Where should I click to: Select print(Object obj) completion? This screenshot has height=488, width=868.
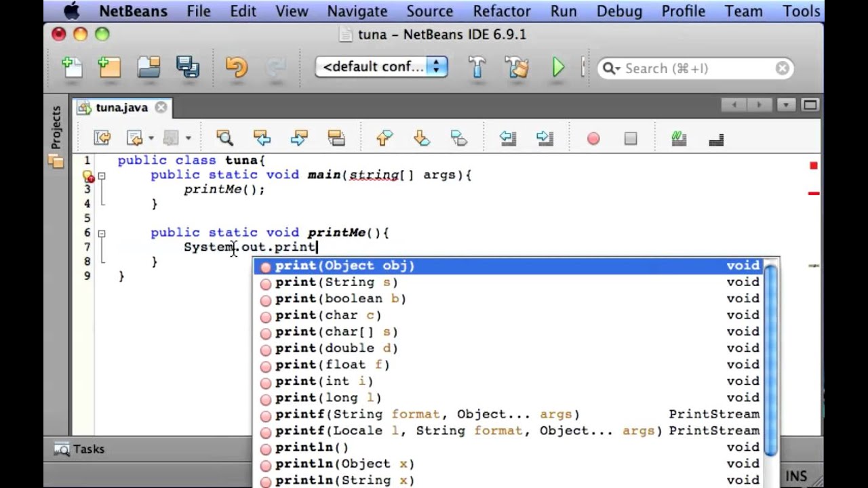pos(509,266)
